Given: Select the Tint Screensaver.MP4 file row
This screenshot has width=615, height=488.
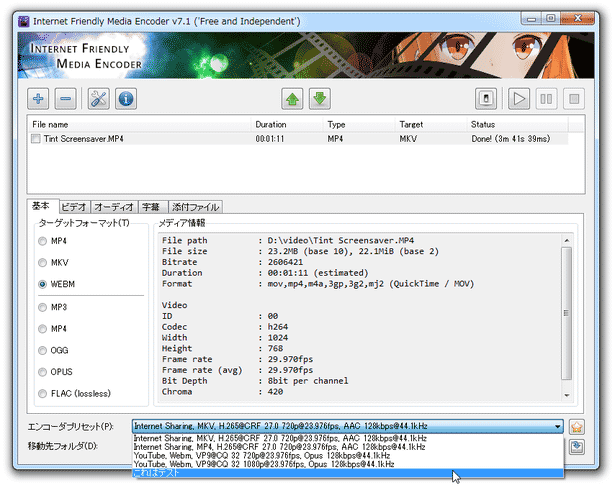Looking at the screenshot, I should coord(298,139).
